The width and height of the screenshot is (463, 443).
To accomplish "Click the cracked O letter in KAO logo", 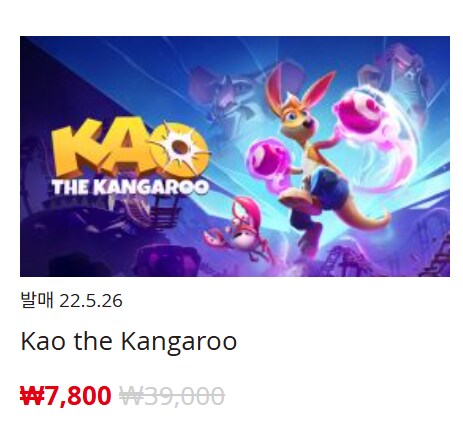I will click(x=180, y=149).
